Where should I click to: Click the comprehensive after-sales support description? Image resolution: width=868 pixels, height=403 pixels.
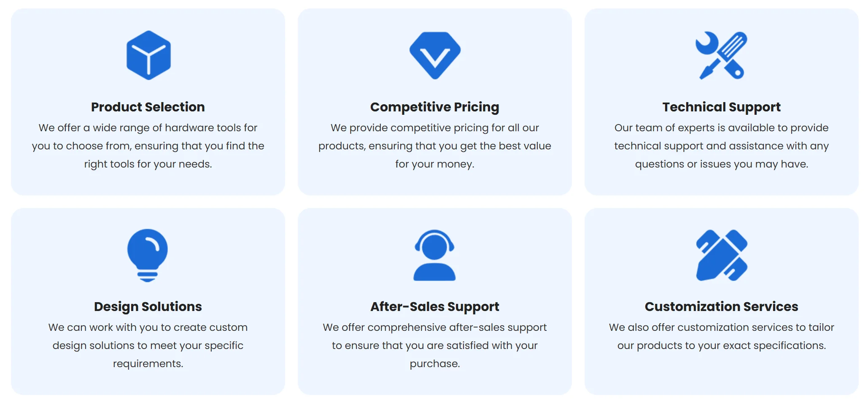tap(434, 346)
